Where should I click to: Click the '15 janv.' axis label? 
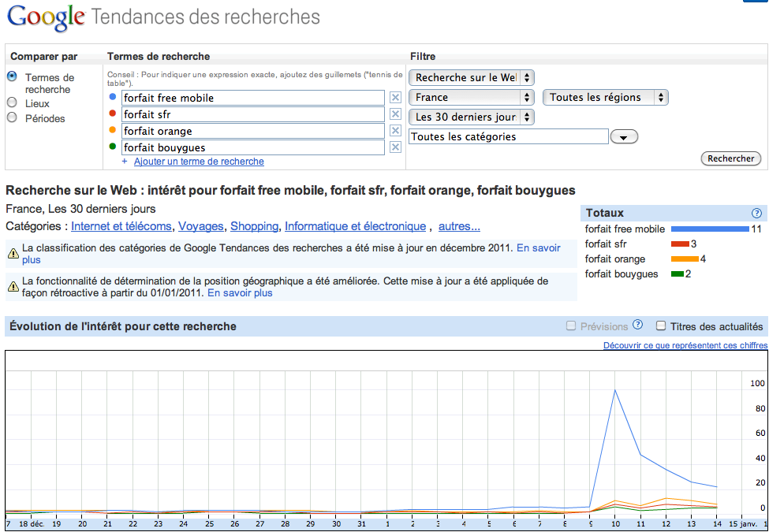[742, 523]
